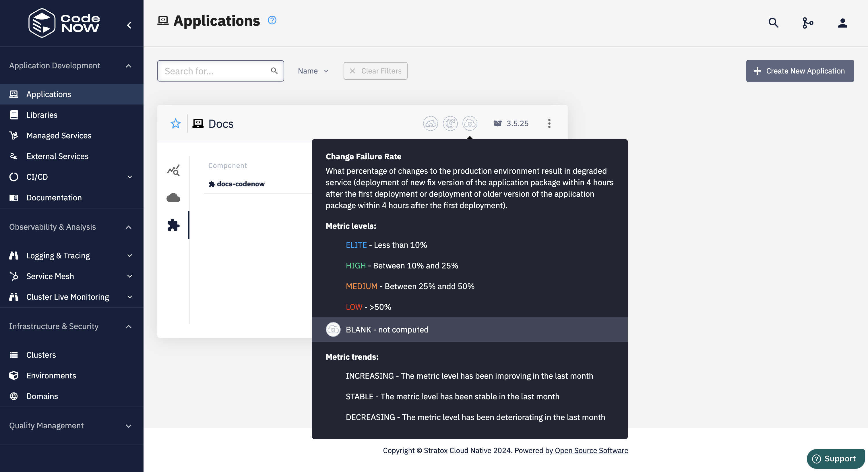Open global search magnifier in header
This screenshot has width=868, height=472.
click(x=773, y=23)
